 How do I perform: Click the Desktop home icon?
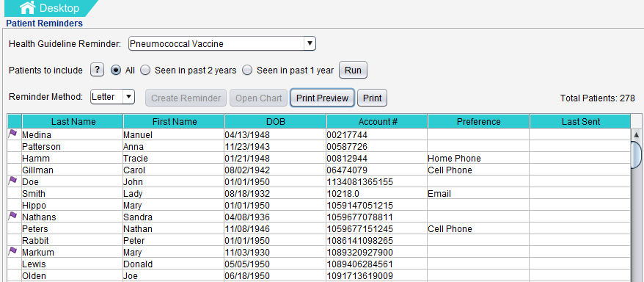click(x=27, y=7)
